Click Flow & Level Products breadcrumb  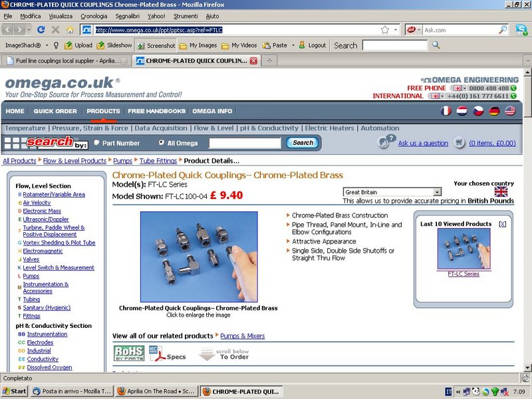[x=74, y=161]
